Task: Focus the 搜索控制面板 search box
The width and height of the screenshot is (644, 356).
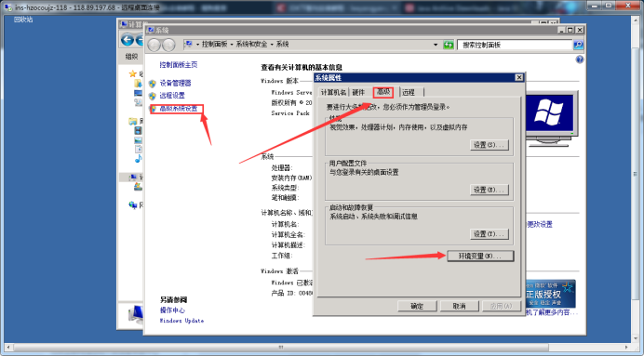Action: tap(515, 46)
